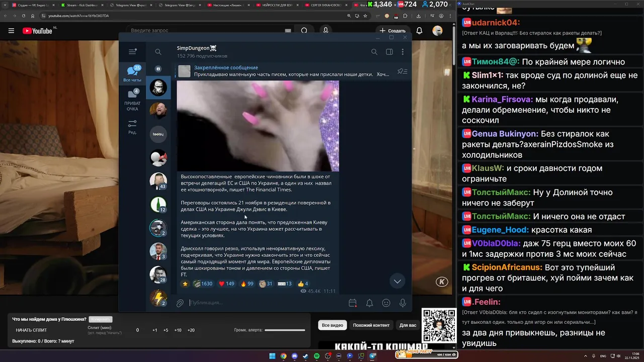Open the chat with 28 unread badge
Image resolution: width=644 pixels, height=362 pixels.
[x=158, y=275]
